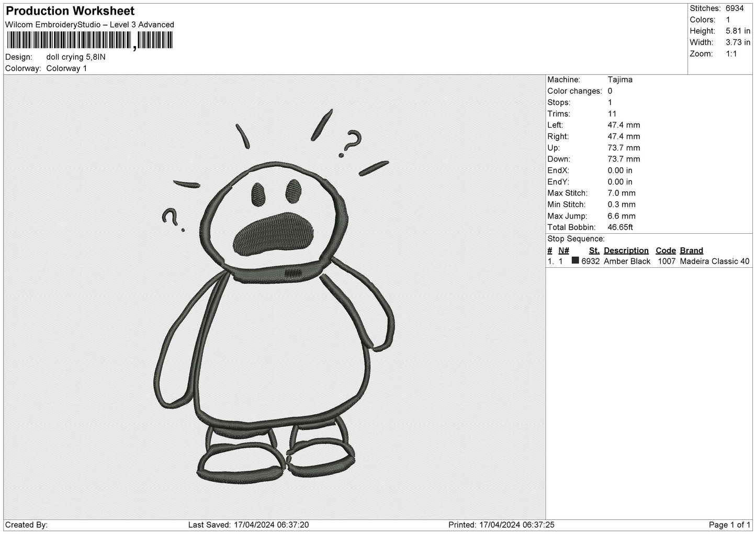Click the Production Worksheet title

click(x=70, y=11)
